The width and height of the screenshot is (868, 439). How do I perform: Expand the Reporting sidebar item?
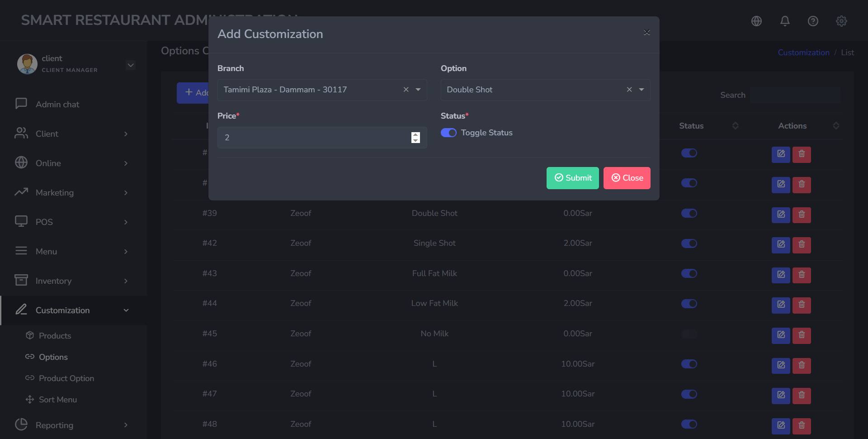pyautogui.click(x=74, y=425)
